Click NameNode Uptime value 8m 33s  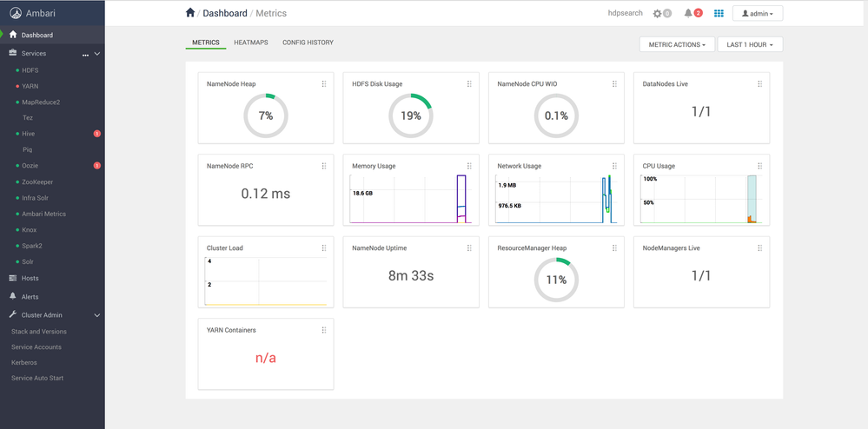pos(411,275)
